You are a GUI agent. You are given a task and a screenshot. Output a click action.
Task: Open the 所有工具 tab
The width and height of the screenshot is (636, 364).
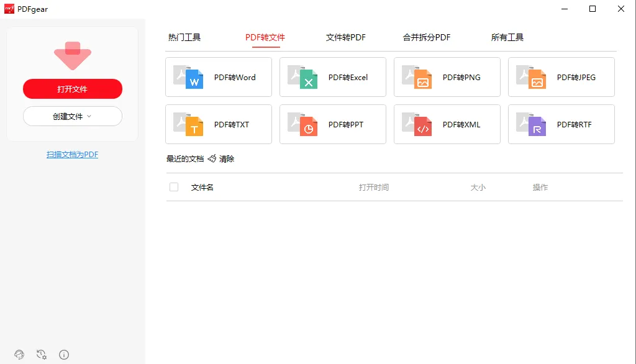pyautogui.click(x=507, y=37)
